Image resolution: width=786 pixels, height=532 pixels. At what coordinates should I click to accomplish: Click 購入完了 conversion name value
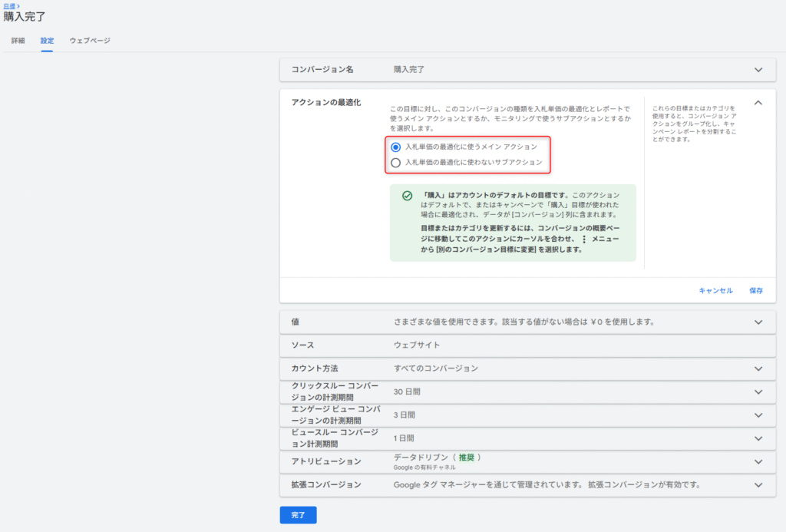[408, 70]
